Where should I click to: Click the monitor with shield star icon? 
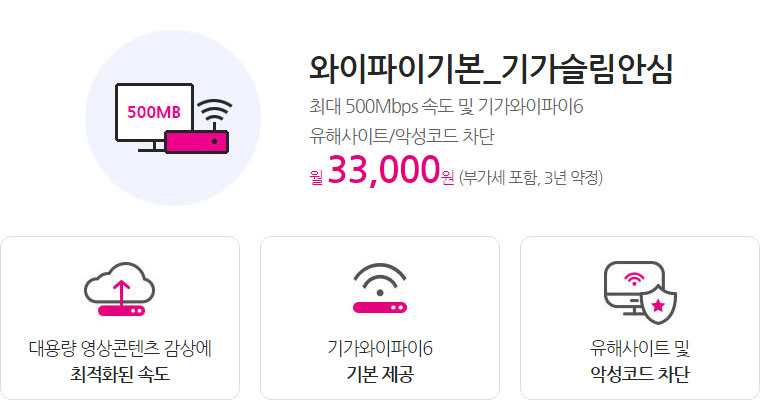(x=640, y=292)
